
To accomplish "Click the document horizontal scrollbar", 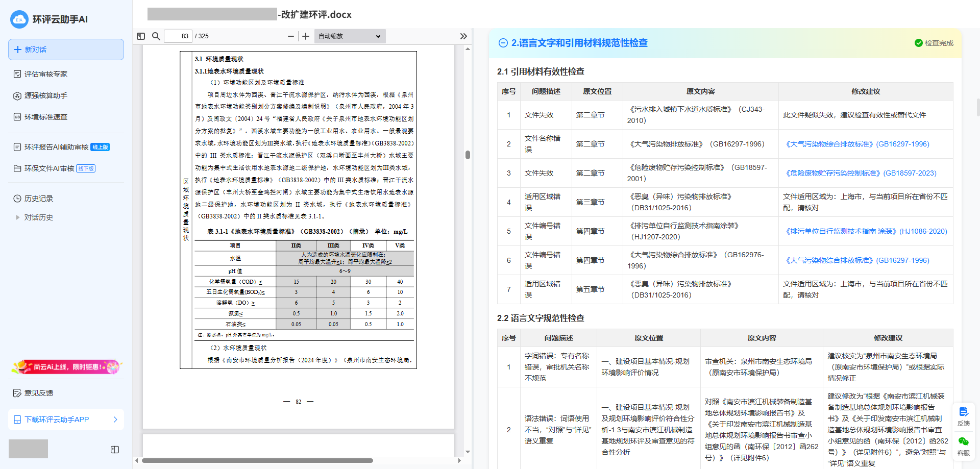I will pyautogui.click(x=257, y=460).
